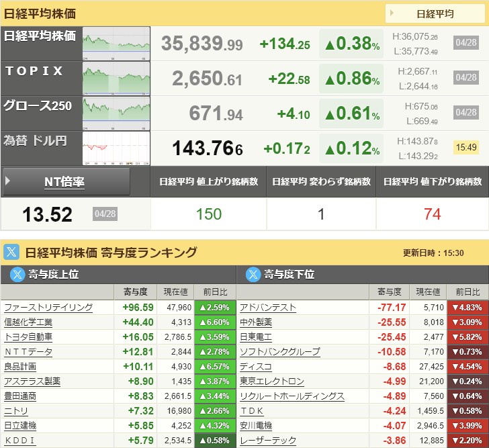Open the グロース250 mini chart thumbnail
The height and width of the screenshot is (448, 489).
[x=116, y=113]
